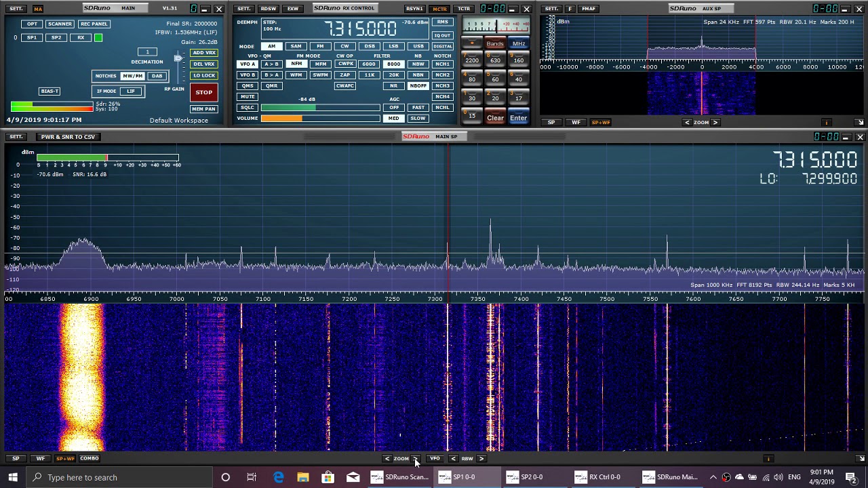Select WF view in Main SP
Viewport: 868px width, 488px height.
click(41, 459)
